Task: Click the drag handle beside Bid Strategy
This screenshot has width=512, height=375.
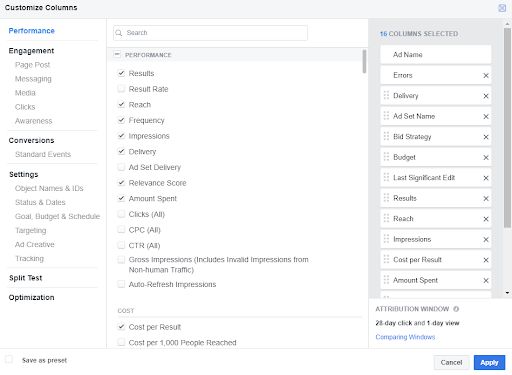Action: [x=386, y=136]
